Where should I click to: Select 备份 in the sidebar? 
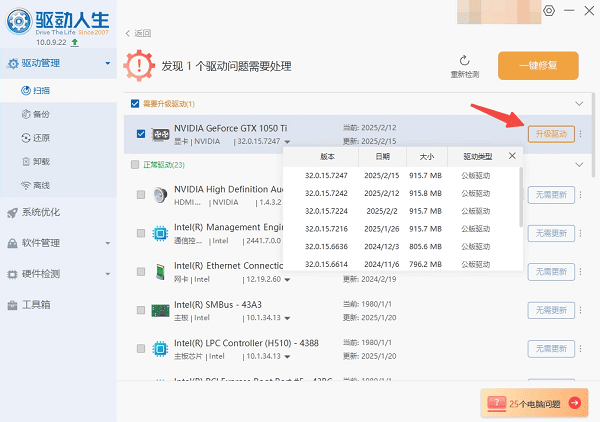41,113
